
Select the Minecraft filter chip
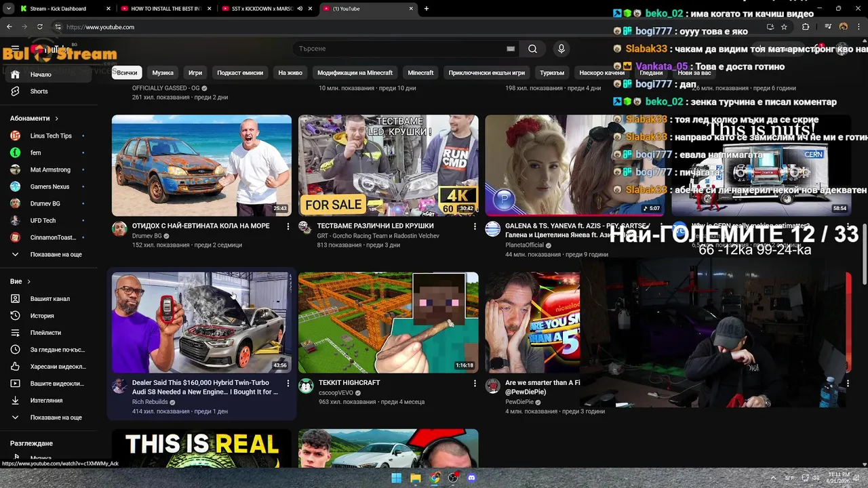click(420, 73)
